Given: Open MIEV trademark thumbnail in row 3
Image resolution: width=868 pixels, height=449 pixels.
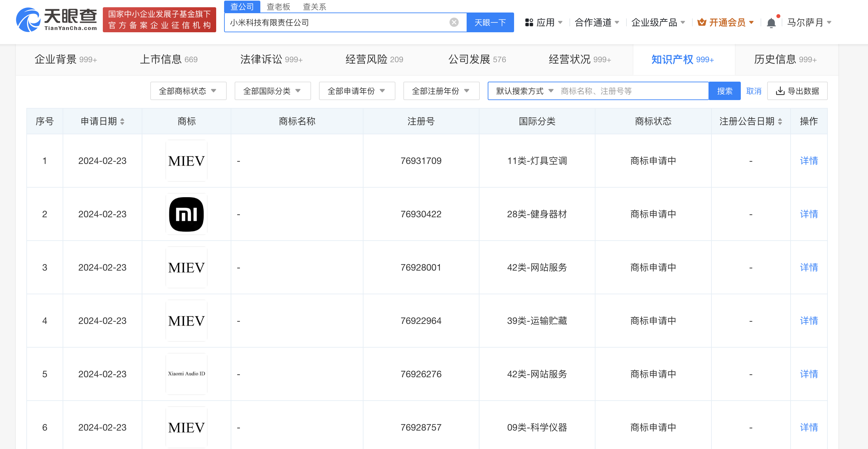Looking at the screenshot, I should pos(186,268).
